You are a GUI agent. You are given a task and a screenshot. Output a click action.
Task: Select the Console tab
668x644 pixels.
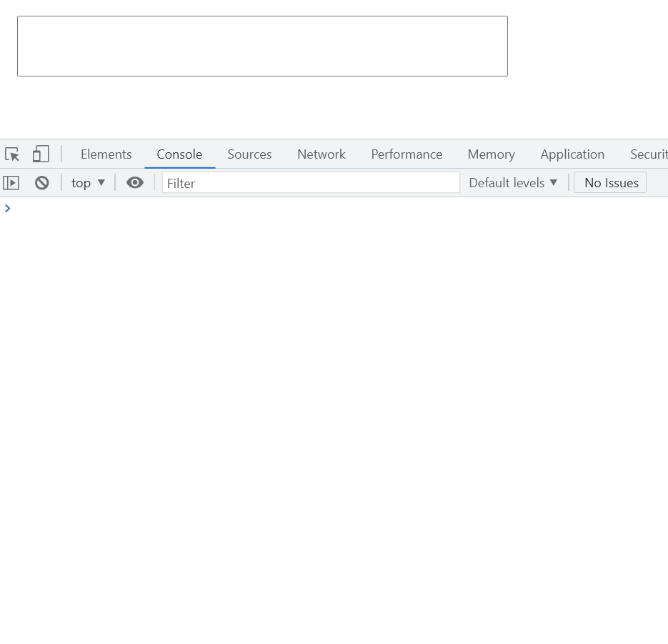tap(179, 154)
